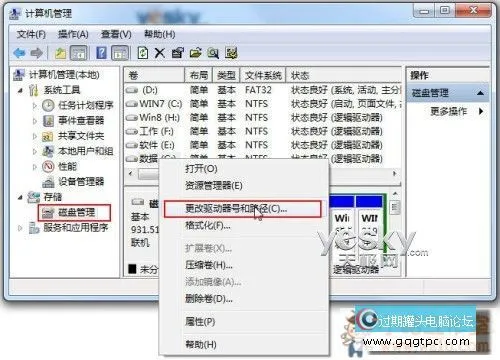Image resolution: width=500 pixels, height=360 pixels.
Task: Choose 删除卷(D)... in context menu
Action: coord(244,299)
